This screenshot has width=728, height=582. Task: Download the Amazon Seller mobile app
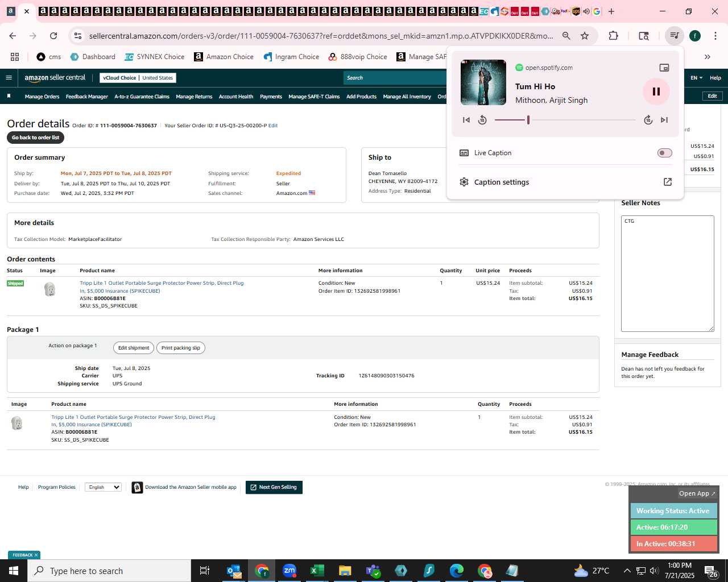[x=184, y=487]
